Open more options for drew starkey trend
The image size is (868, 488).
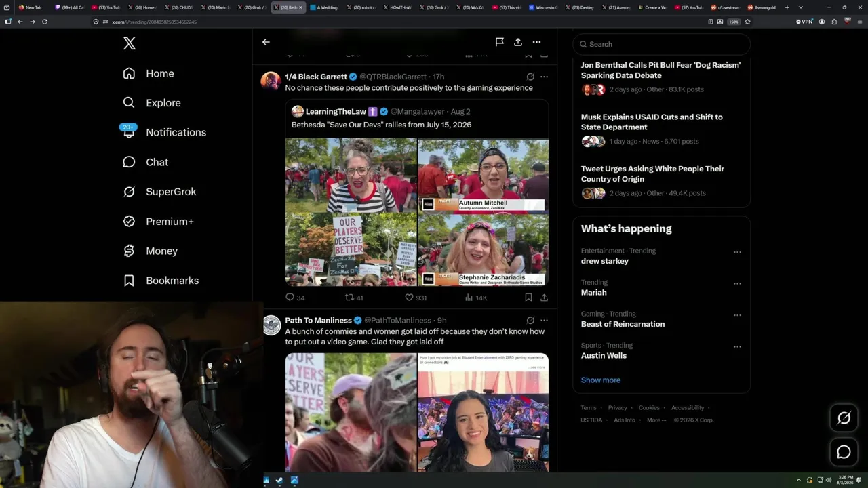(x=737, y=252)
